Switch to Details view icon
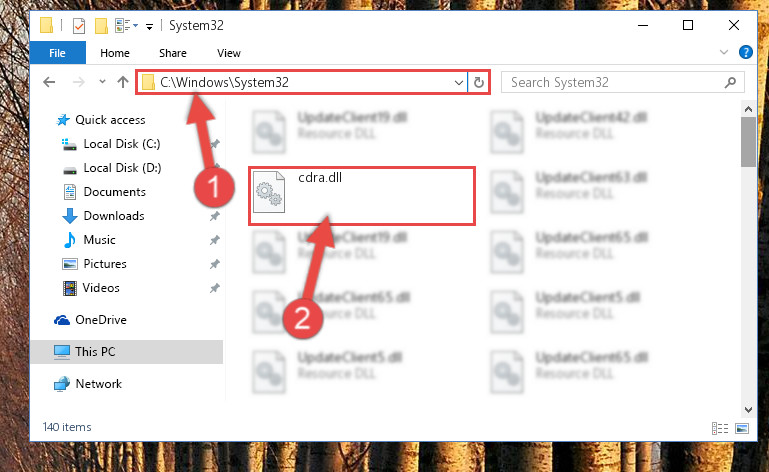 (719, 428)
